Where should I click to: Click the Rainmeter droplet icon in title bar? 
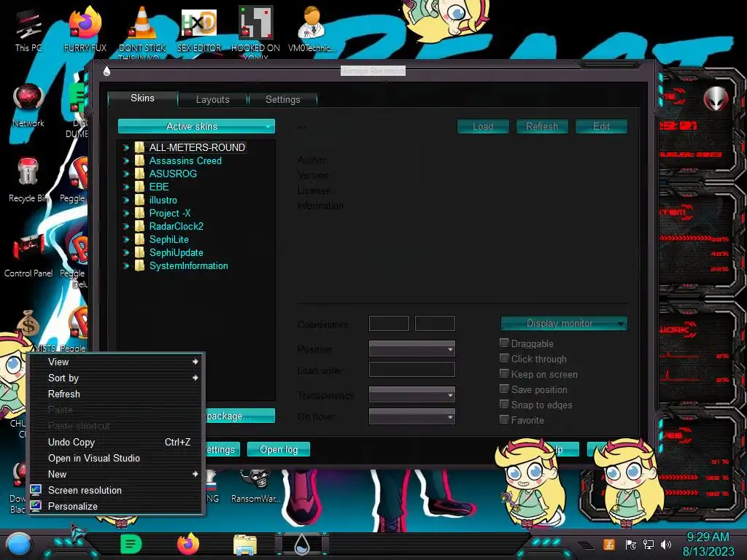tap(107, 71)
